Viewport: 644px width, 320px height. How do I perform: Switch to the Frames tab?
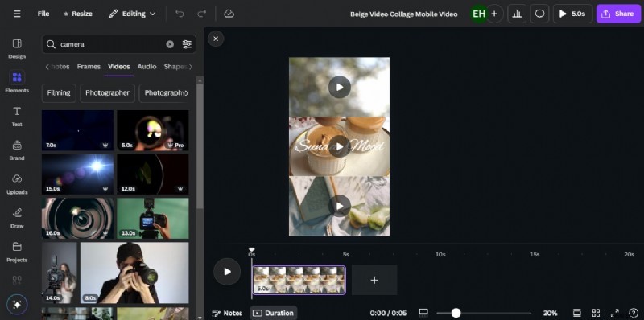point(89,67)
